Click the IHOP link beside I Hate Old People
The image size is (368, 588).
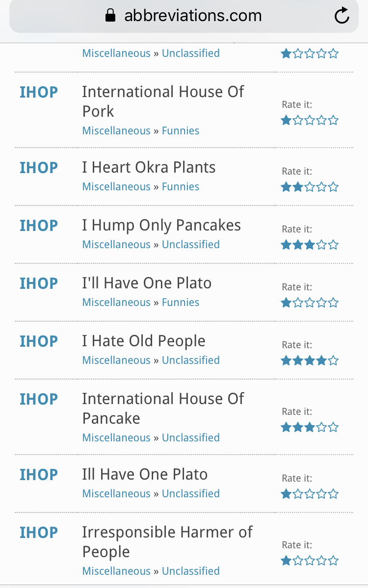click(x=39, y=341)
